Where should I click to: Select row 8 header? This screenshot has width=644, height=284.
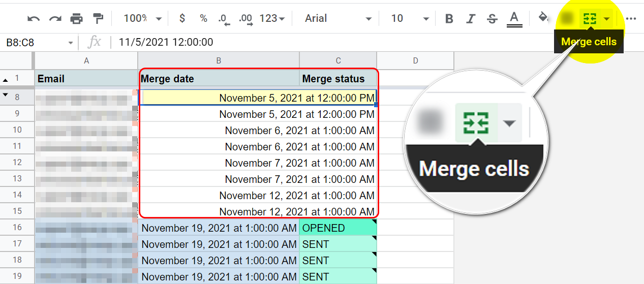pyautogui.click(x=17, y=98)
